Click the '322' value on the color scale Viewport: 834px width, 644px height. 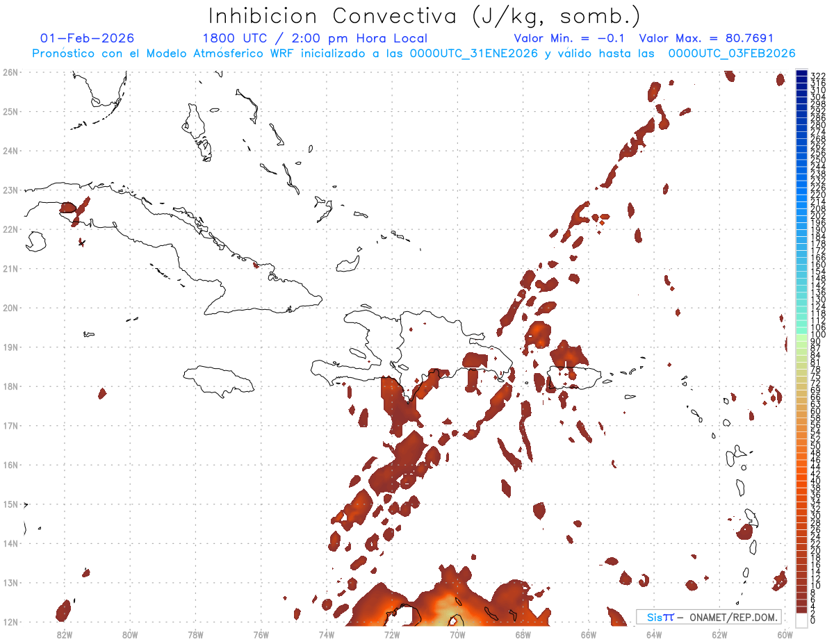pyautogui.click(x=818, y=76)
